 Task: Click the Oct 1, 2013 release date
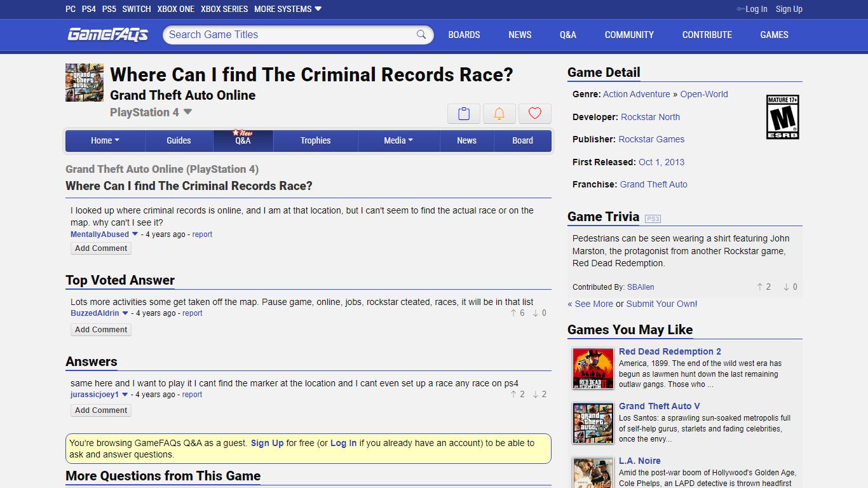coord(661,162)
